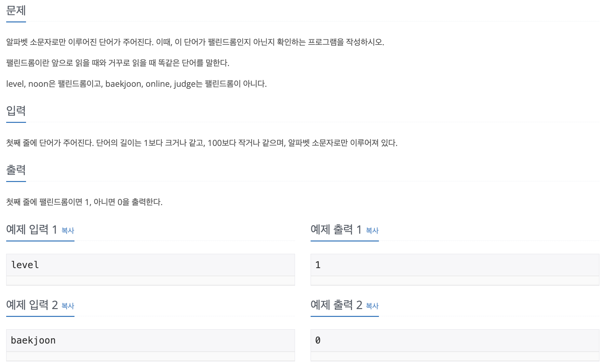The width and height of the screenshot is (603, 364).
Task: Click the '0' in sample output 2 box
Action: [x=317, y=340]
